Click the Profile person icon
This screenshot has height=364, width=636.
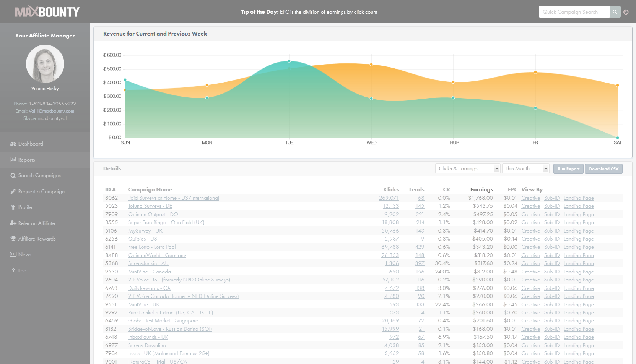(x=13, y=207)
